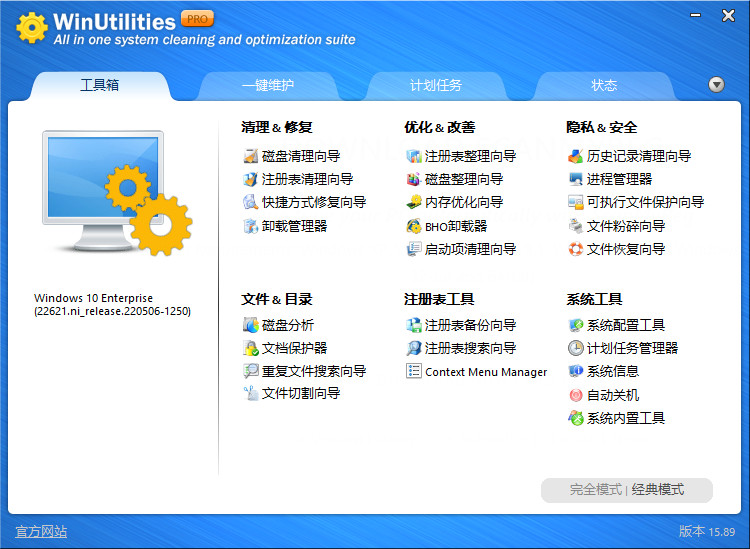
Task: Click the 文件切割向导 scissors icon
Action: (x=251, y=394)
